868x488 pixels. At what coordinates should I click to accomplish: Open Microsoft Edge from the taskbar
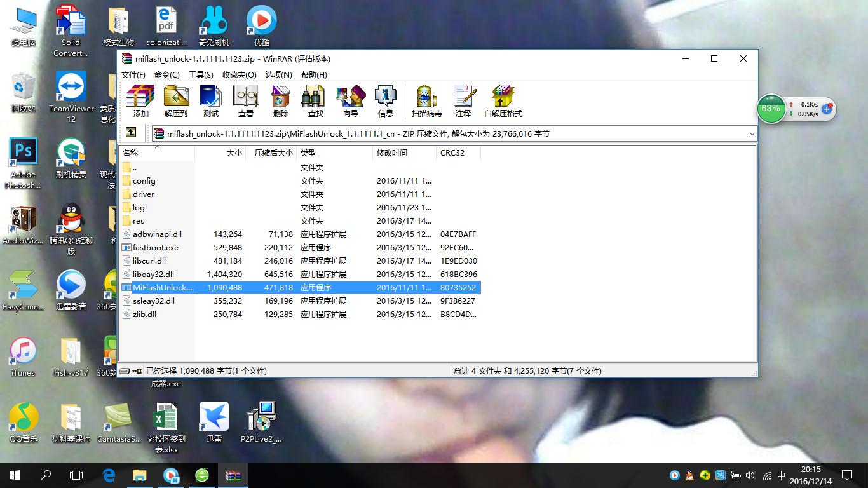[109, 475]
